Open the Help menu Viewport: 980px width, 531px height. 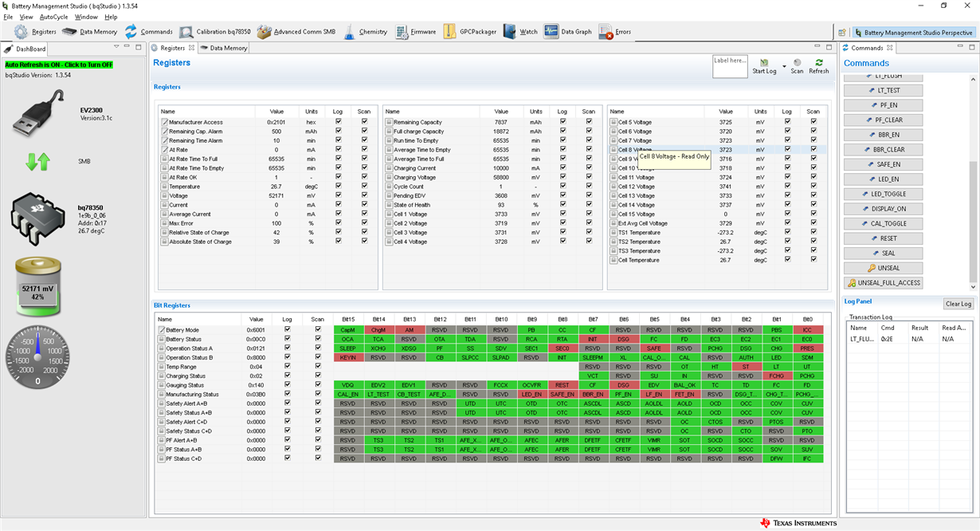click(x=111, y=17)
